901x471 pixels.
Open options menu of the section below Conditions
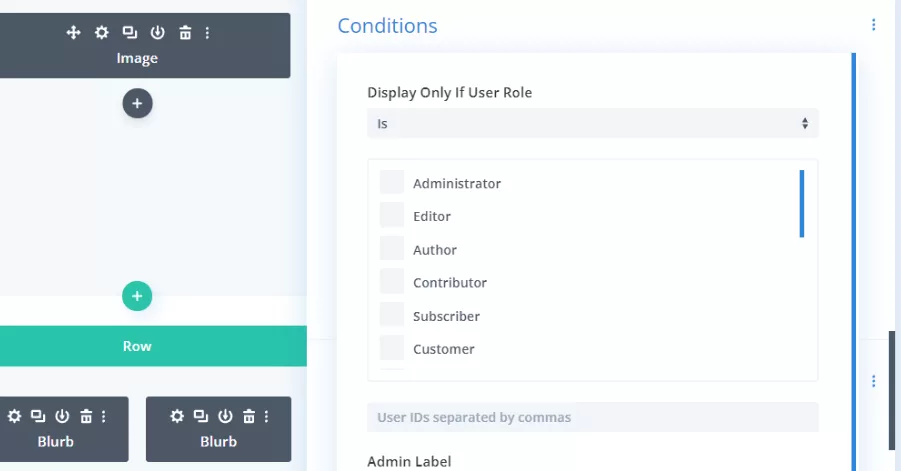pyautogui.click(x=873, y=381)
